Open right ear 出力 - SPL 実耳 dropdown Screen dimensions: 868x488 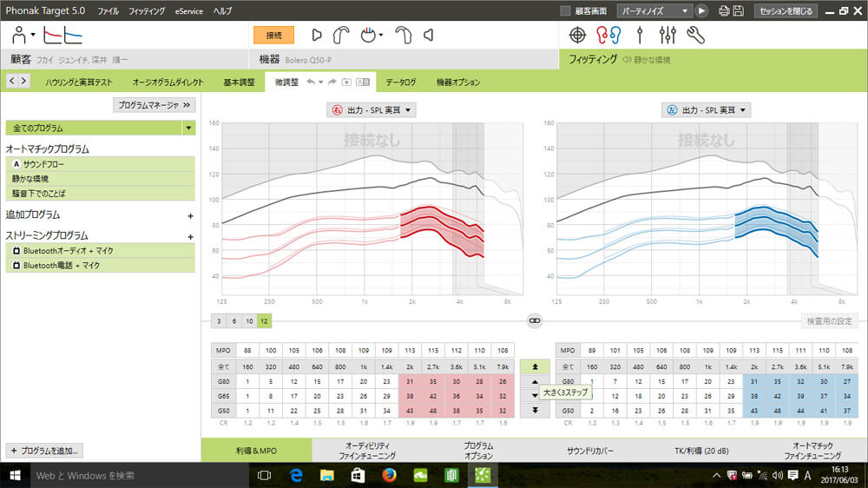point(372,110)
